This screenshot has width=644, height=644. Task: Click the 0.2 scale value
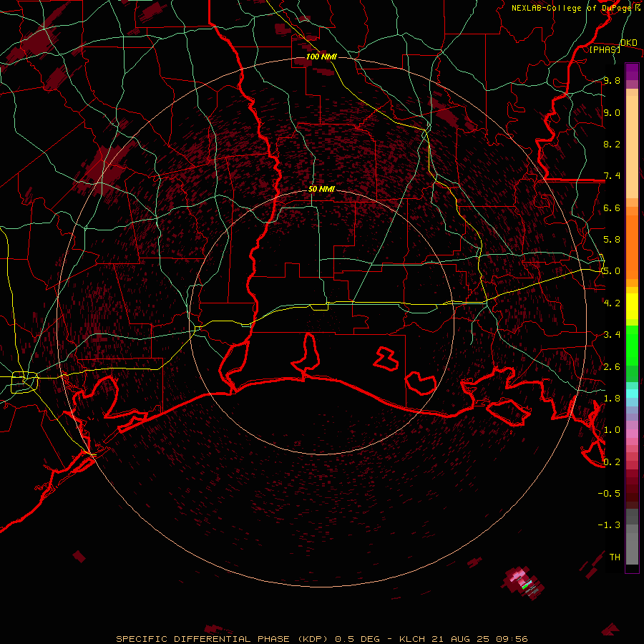(612, 462)
